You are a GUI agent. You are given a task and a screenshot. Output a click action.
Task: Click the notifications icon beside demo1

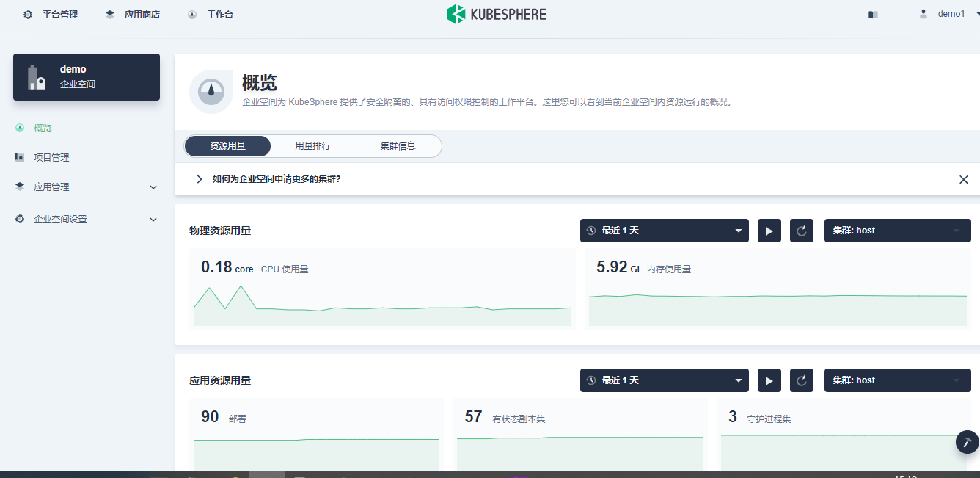(x=872, y=13)
